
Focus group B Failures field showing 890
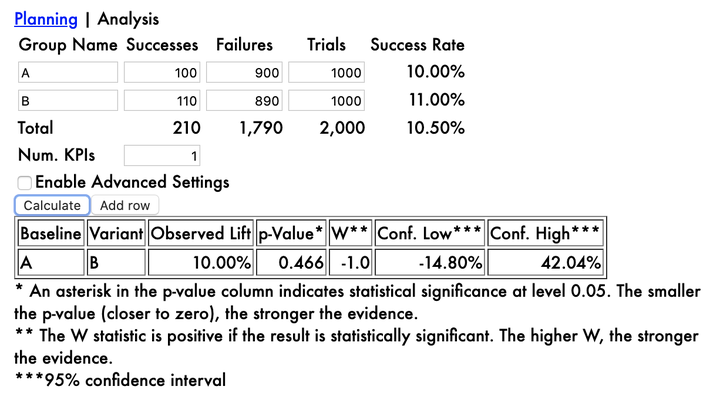(244, 101)
